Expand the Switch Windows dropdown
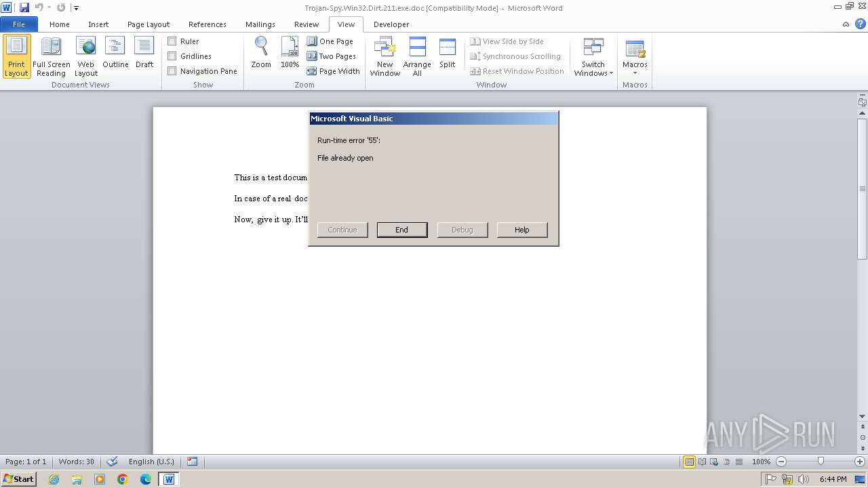 pos(593,56)
